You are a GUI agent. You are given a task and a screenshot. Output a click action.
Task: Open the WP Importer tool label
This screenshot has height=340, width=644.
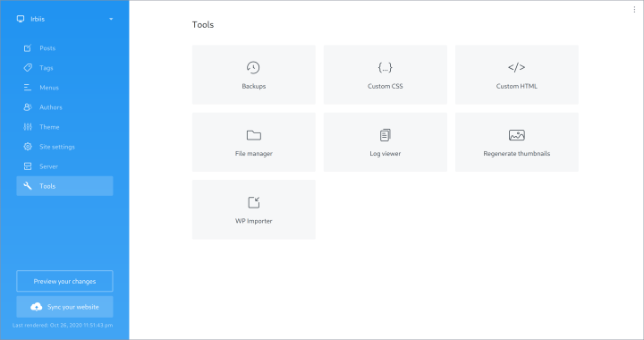[x=254, y=221]
